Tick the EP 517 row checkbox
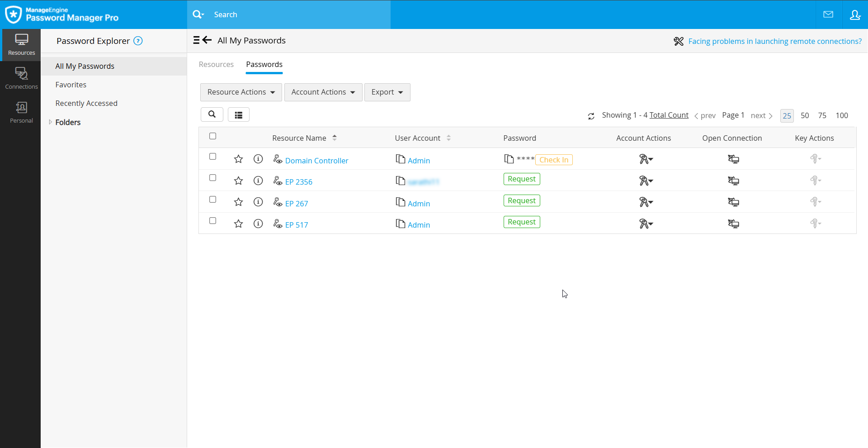This screenshot has height=448, width=868. (213, 221)
